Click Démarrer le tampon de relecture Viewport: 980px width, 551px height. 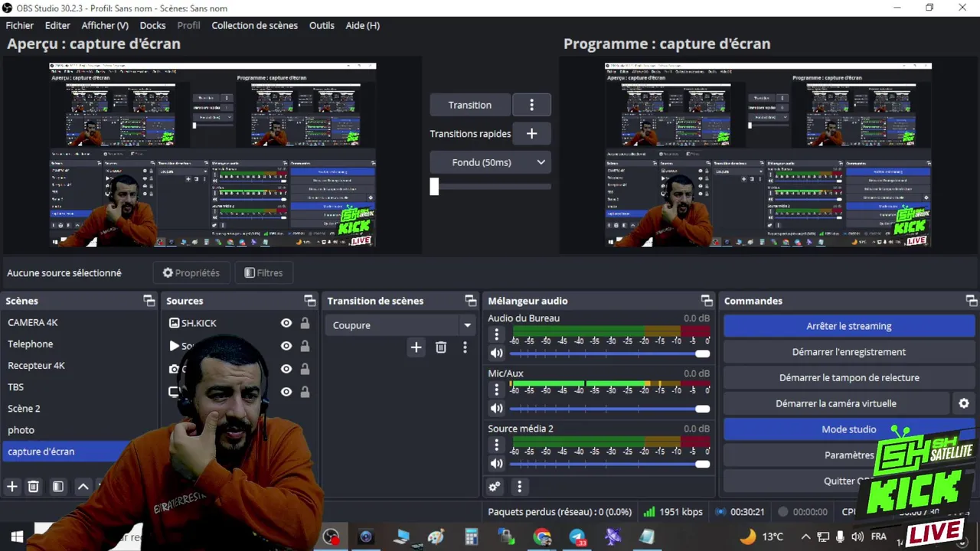[x=848, y=377]
